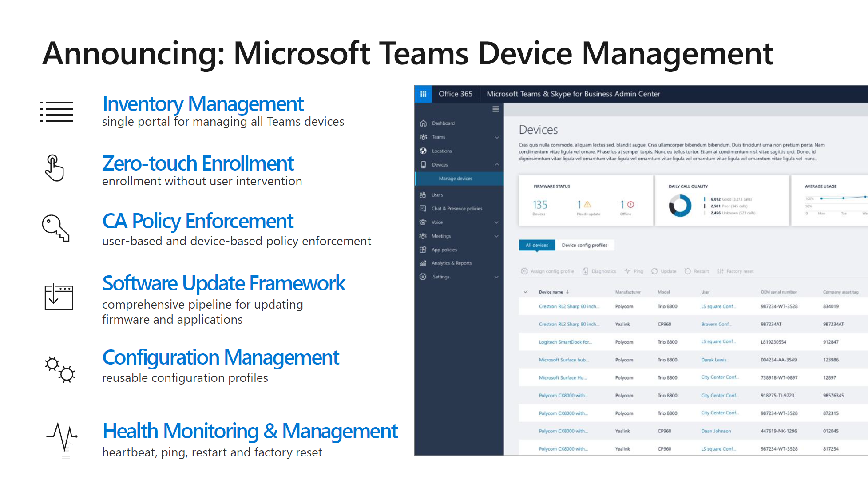
Task: Click the Chat & Presence policies icon
Action: tap(423, 209)
